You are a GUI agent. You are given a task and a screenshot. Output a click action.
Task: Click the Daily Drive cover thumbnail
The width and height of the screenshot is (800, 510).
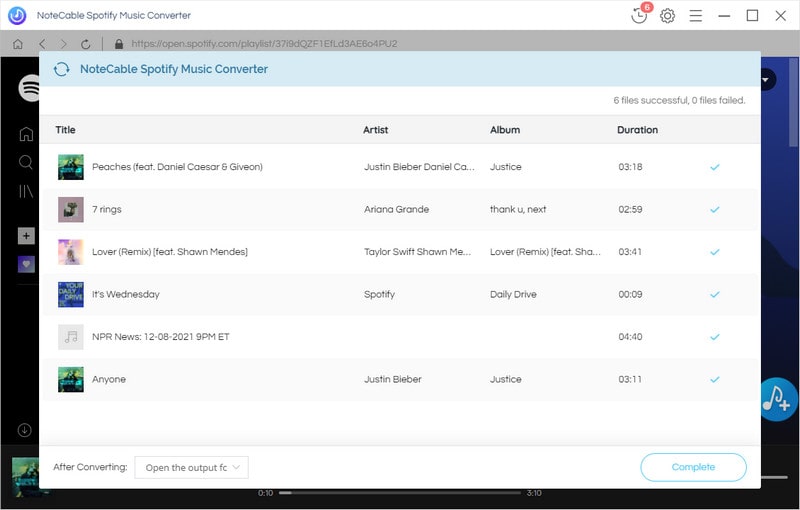71,294
